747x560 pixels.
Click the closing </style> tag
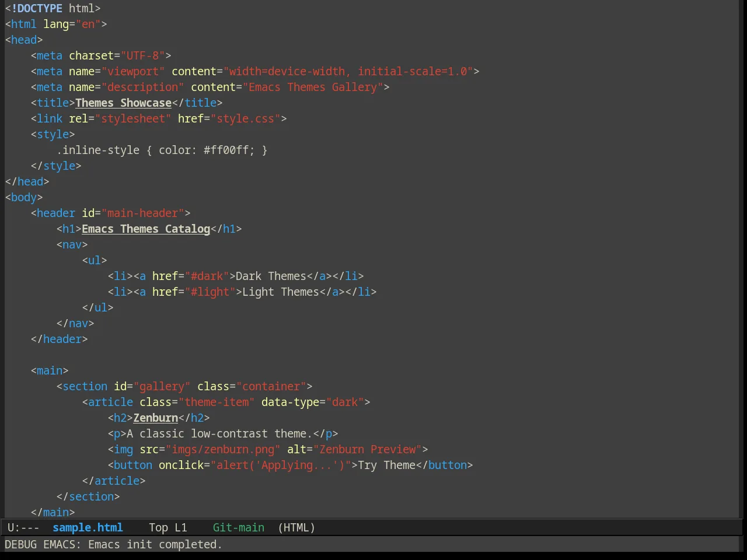click(56, 166)
